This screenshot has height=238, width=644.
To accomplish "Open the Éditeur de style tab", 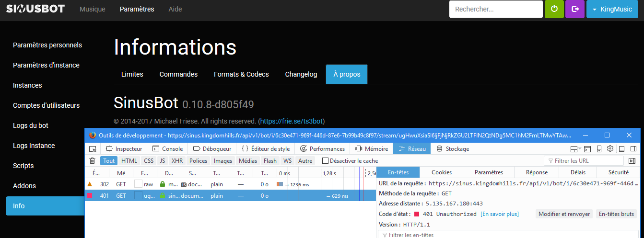I will click(x=265, y=149).
